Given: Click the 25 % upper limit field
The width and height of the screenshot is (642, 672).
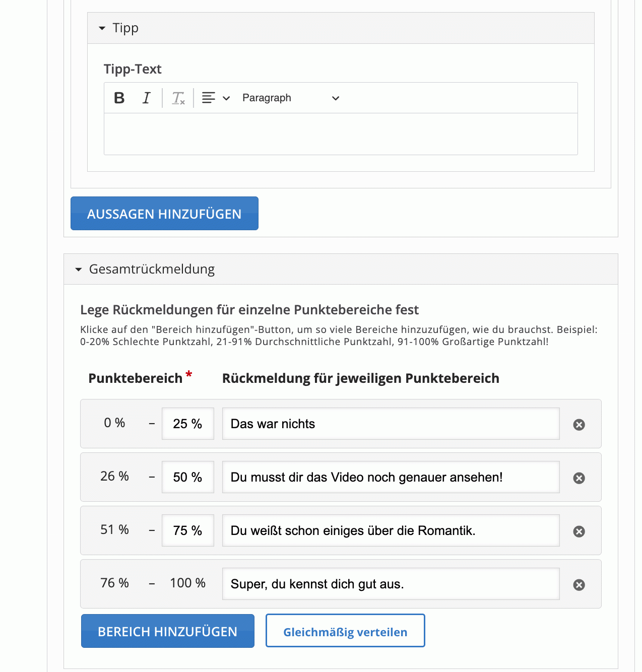Looking at the screenshot, I should 187,424.
